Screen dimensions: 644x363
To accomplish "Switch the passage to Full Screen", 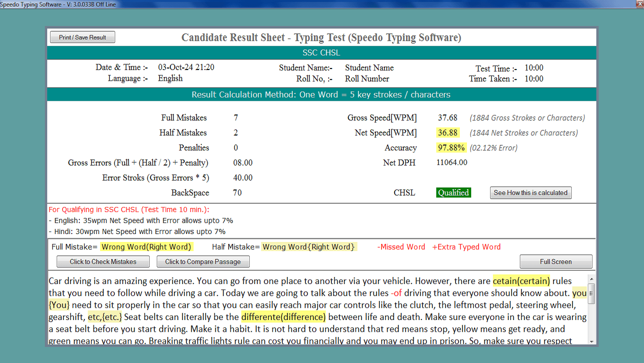I will (556, 261).
